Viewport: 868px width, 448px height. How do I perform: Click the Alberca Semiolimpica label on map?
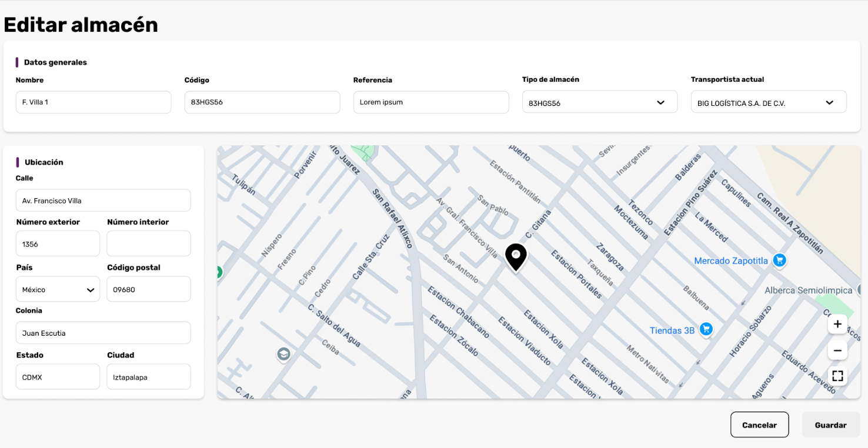click(x=808, y=290)
